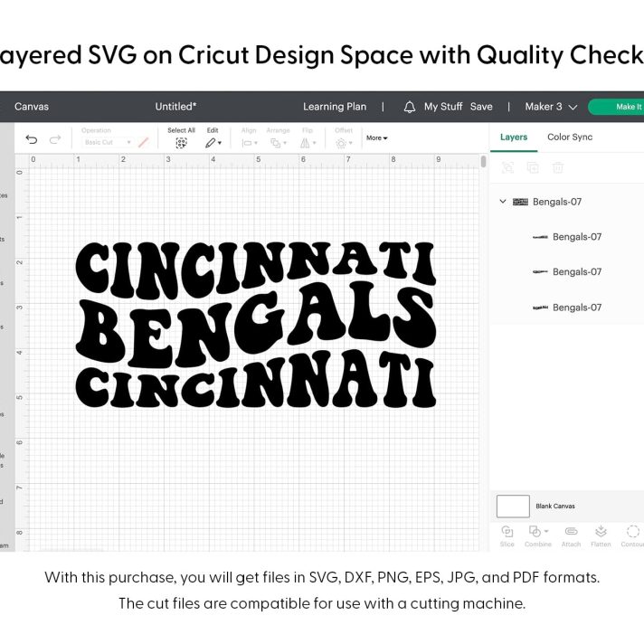Click the Flatten tool
644x644 pixels.
[x=601, y=535]
